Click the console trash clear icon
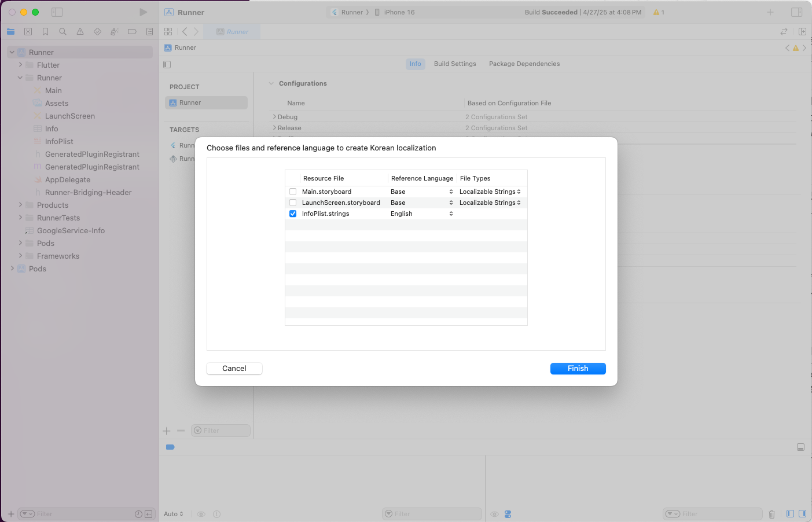Viewport: 812px width, 522px height. (x=771, y=514)
